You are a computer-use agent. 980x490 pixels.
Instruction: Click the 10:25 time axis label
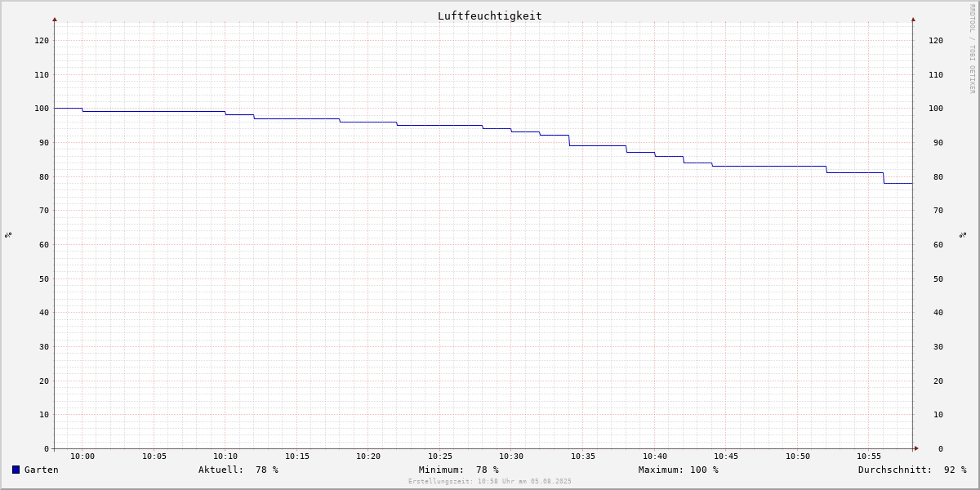[440, 457]
